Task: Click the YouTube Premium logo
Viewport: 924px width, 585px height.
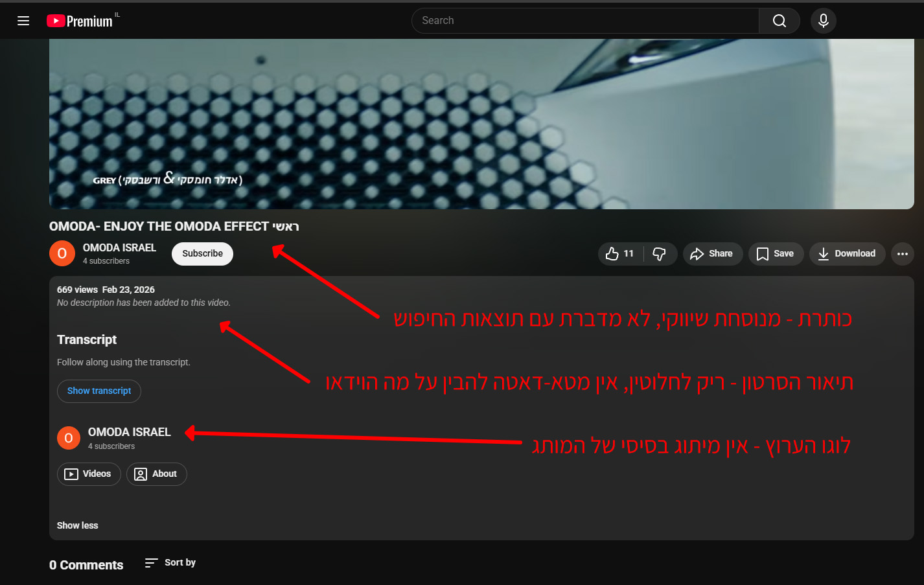Action: click(x=80, y=21)
